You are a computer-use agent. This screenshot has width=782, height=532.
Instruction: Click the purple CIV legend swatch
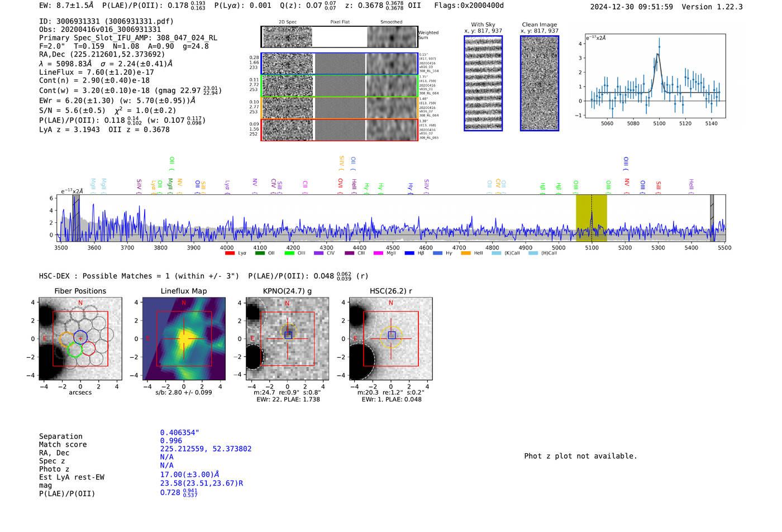(x=319, y=253)
